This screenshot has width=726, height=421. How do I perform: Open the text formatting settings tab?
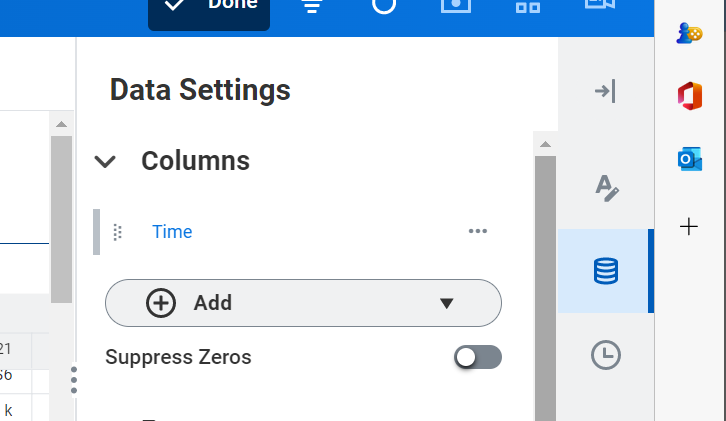[x=606, y=186]
